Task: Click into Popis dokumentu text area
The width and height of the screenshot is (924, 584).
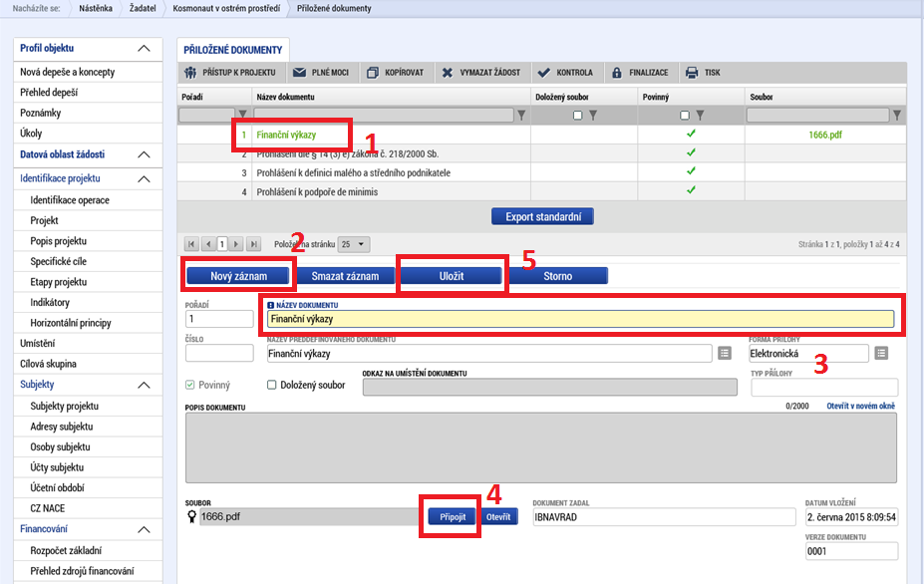Action: pos(541,447)
